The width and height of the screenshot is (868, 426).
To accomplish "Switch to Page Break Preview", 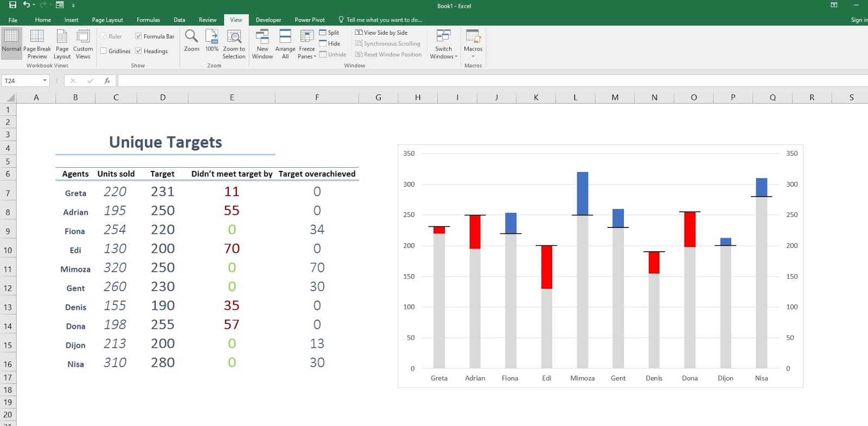I will 37,43.
